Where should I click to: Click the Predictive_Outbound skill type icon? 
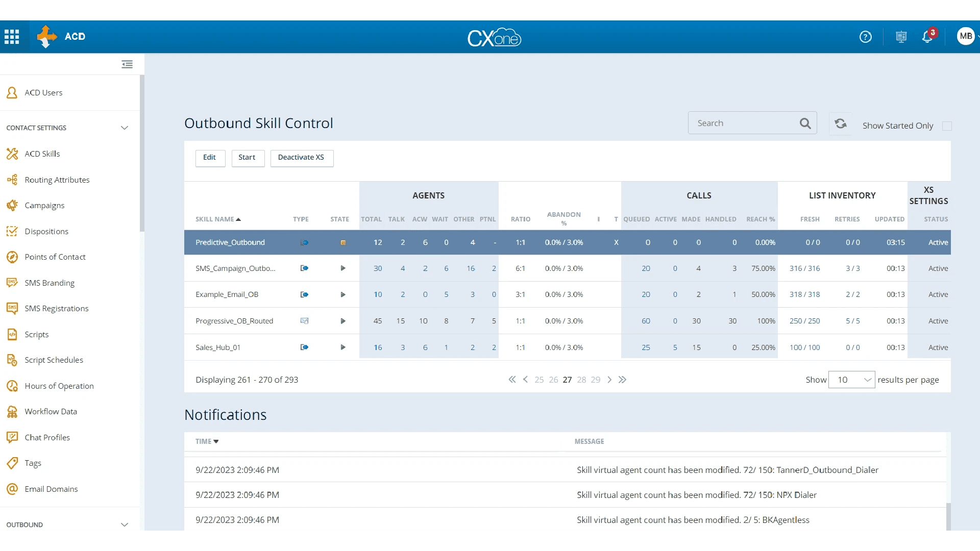[304, 242]
